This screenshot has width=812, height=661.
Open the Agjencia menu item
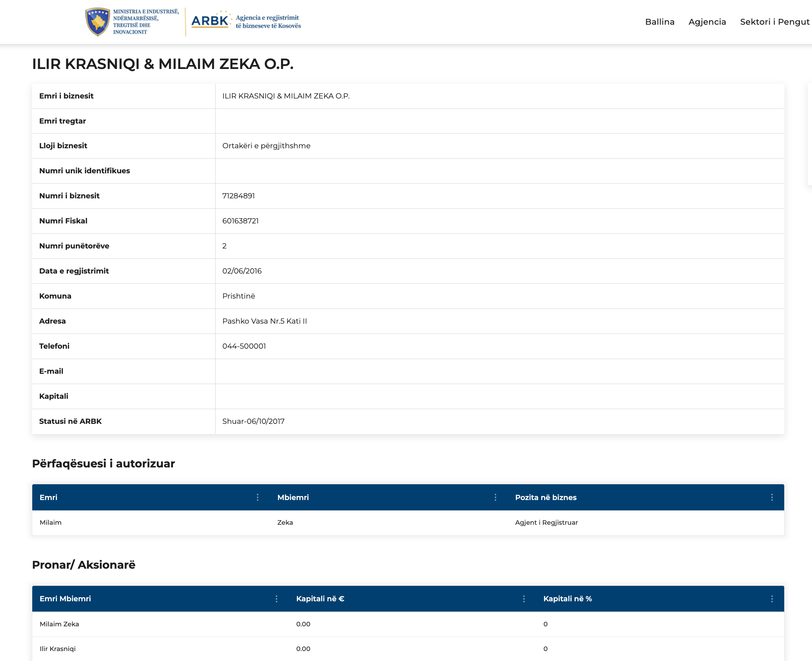[707, 22]
